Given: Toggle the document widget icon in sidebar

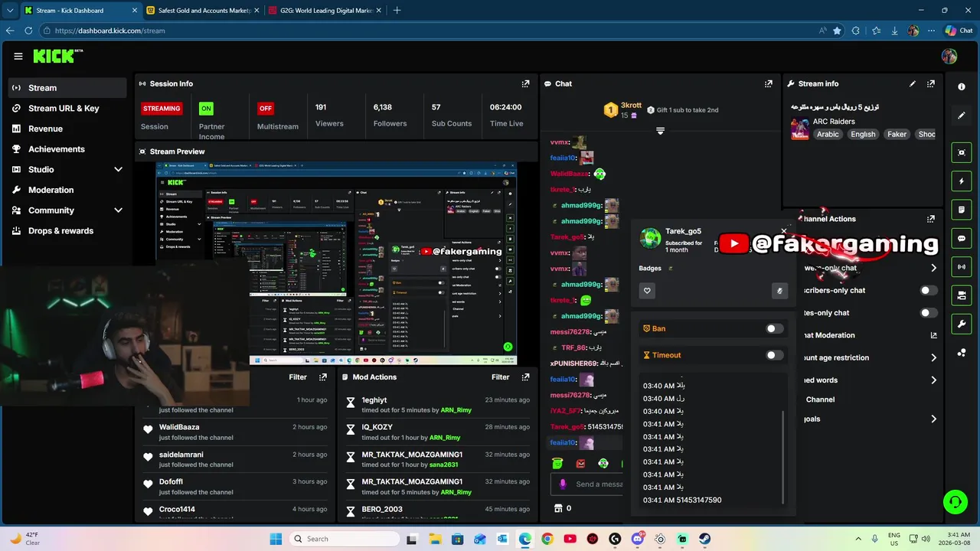Looking at the screenshot, I should (x=962, y=210).
